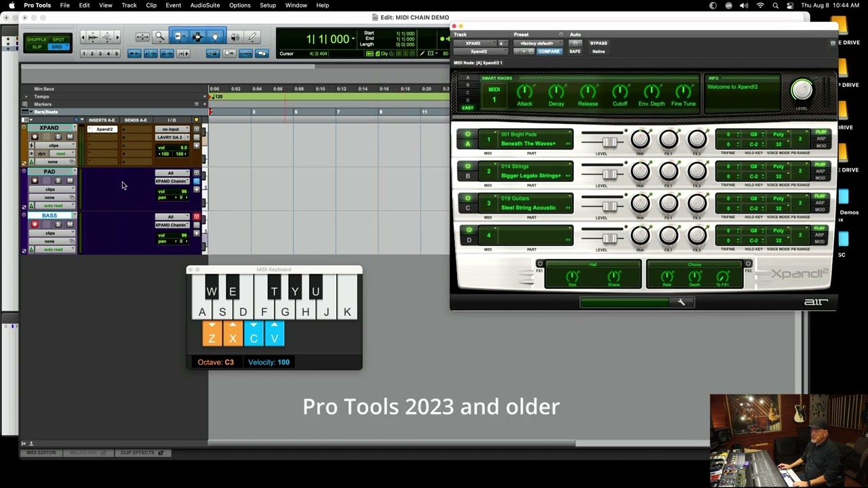This screenshot has width=868, height=488.
Task: Select the Grabber hand tool
Action: point(216,37)
